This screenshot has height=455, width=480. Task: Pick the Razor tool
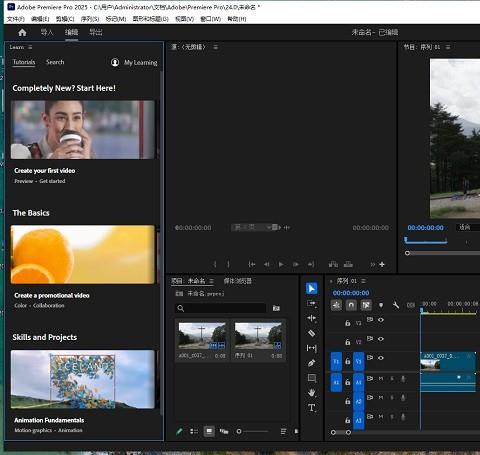pos(312,333)
